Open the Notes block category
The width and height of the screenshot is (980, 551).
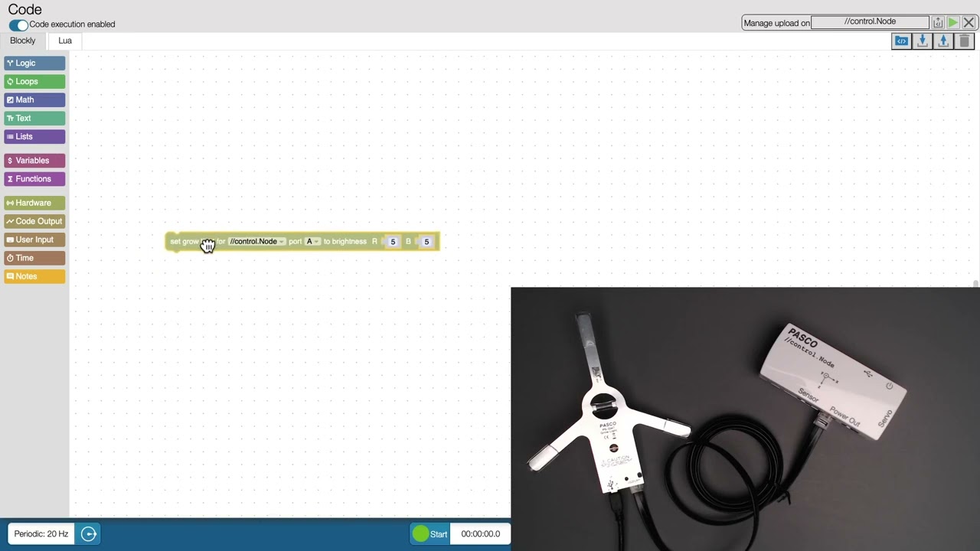(34, 276)
